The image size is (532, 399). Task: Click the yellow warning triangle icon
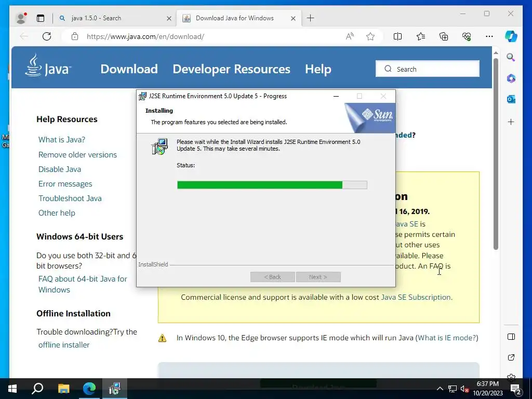[163, 338]
